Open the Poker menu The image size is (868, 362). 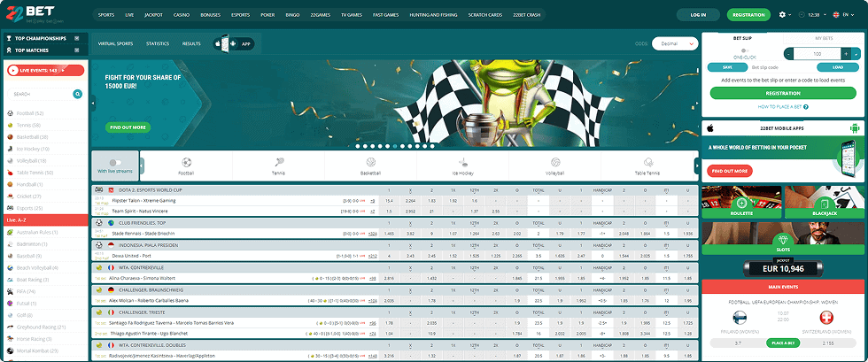tap(267, 15)
